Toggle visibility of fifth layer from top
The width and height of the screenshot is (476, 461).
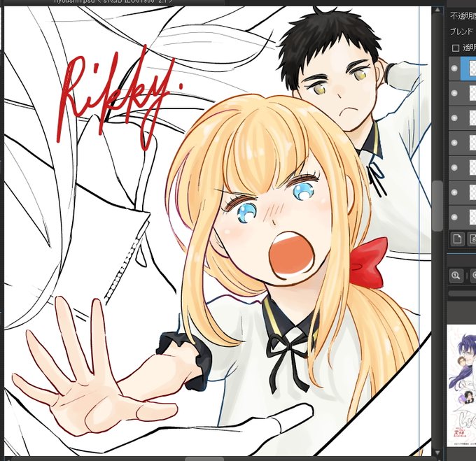(x=454, y=168)
